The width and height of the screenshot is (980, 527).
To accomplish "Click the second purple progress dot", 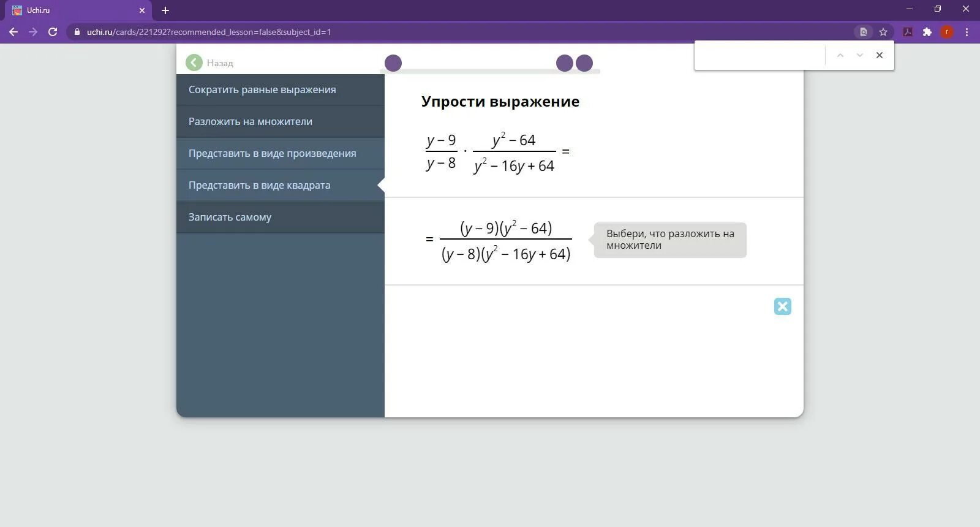I will [565, 63].
